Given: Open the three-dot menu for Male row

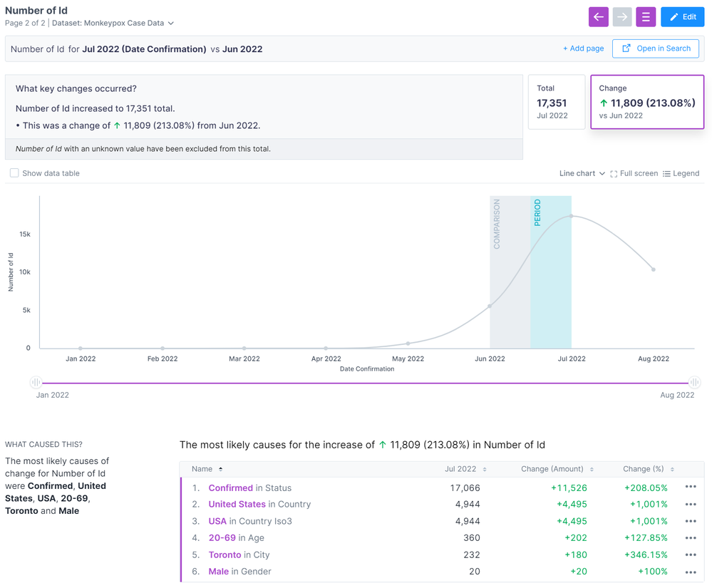Looking at the screenshot, I should (690, 572).
